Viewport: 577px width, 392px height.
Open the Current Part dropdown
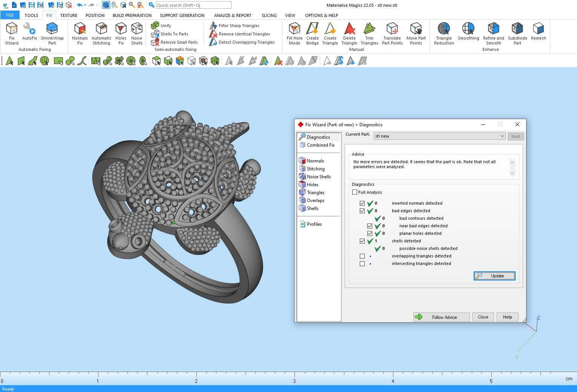[502, 136]
